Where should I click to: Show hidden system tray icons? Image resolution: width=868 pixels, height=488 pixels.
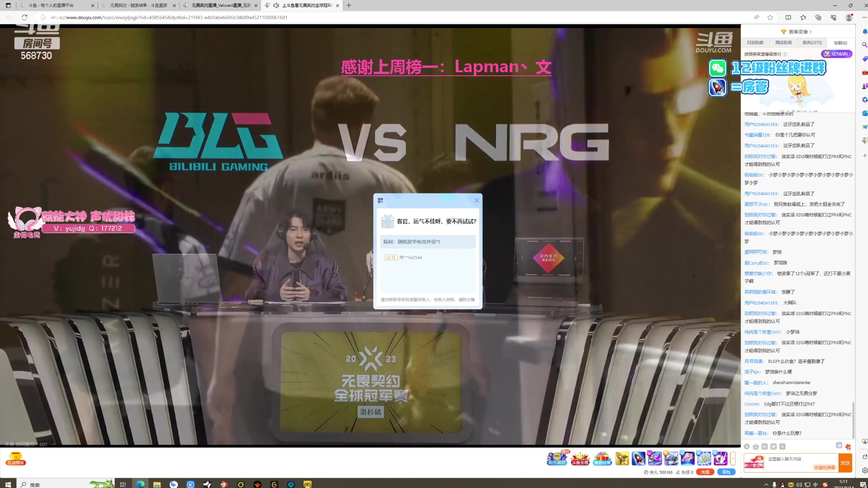(766, 484)
